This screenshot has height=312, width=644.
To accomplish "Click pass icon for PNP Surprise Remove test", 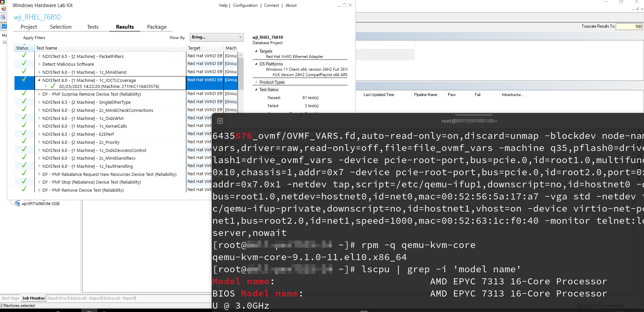I will [x=24, y=93].
